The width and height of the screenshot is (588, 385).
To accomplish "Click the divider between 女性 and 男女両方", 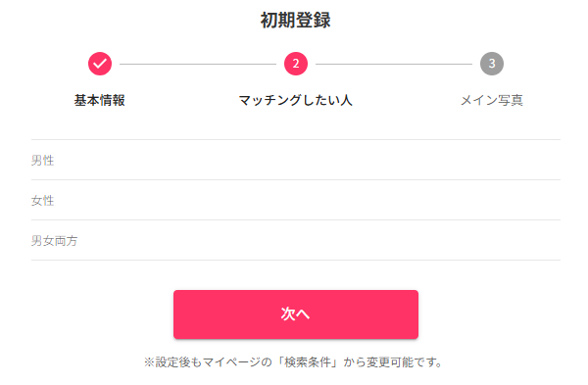I will (x=296, y=219).
